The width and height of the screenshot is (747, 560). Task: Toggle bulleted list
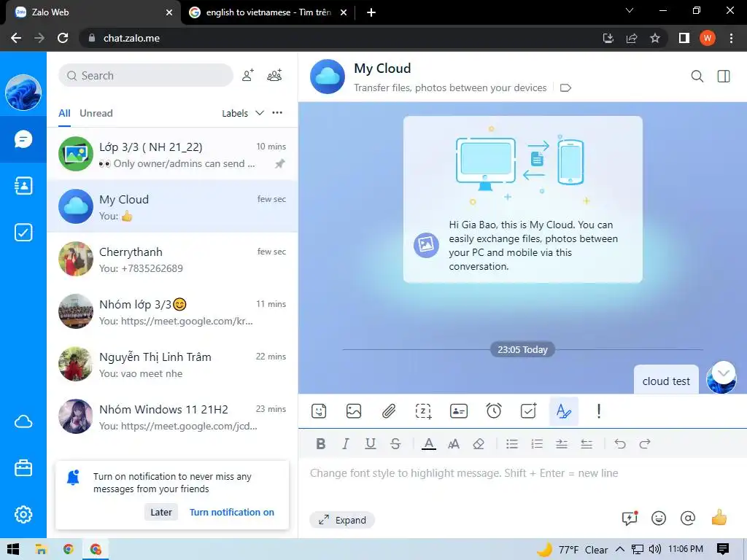pos(512,444)
